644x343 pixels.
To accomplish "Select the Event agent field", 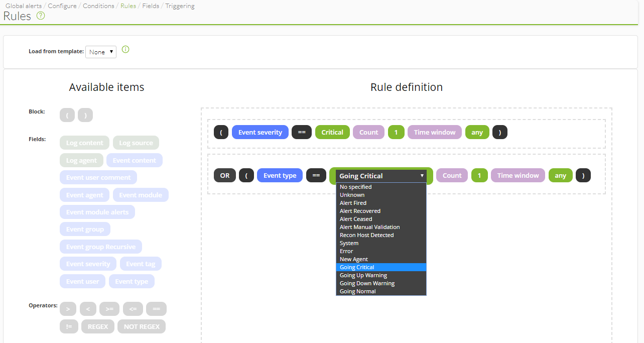I will pos(84,195).
